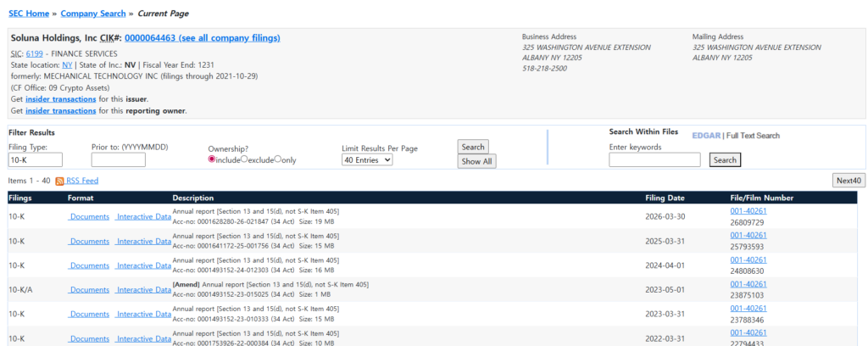The width and height of the screenshot is (868, 346).
Task: Click filing date 2023-05-01
Action: [665, 289]
